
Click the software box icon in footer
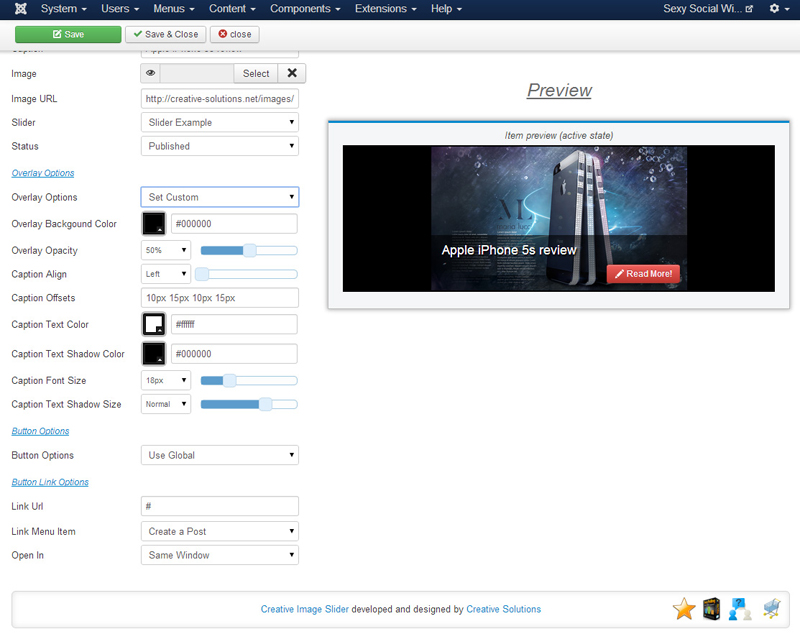click(712, 608)
